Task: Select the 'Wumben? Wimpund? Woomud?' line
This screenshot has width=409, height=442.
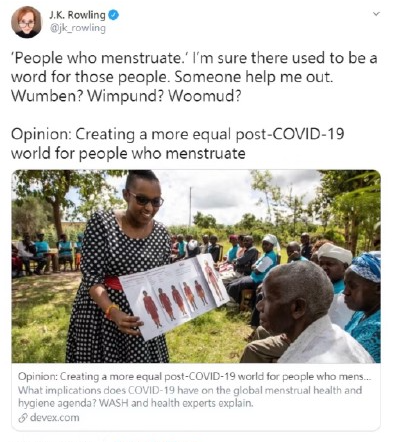Action: tap(126, 96)
